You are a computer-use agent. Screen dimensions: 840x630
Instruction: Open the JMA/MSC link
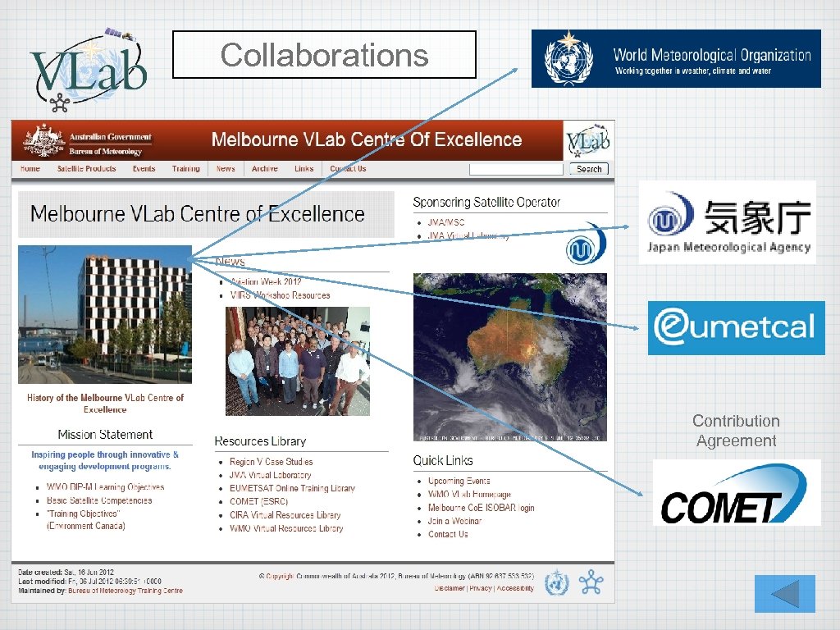pyautogui.click(x=445, y=222)
